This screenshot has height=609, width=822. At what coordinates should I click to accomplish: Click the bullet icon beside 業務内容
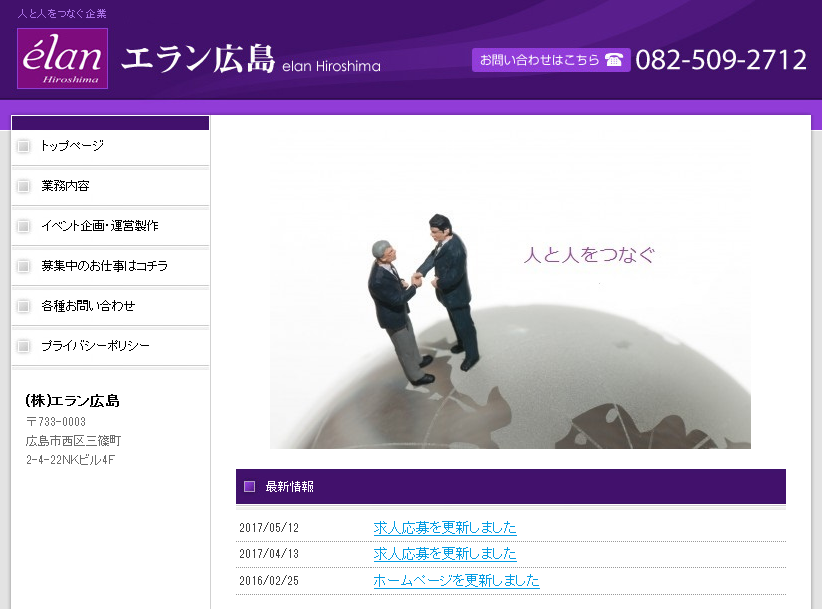click(24, 186)
